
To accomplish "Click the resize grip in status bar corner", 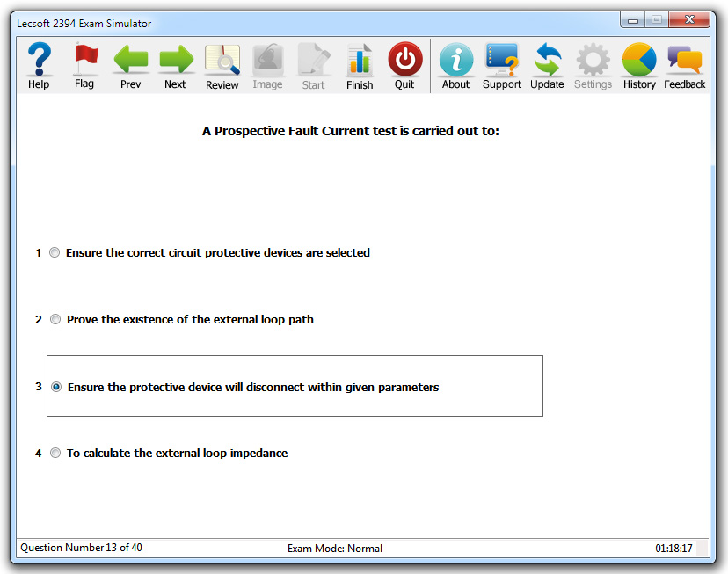I will pos(703,548).
